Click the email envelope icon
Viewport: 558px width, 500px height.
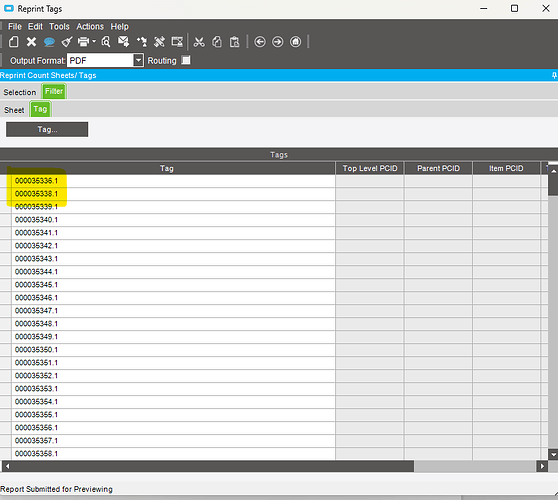click(123, 42)
